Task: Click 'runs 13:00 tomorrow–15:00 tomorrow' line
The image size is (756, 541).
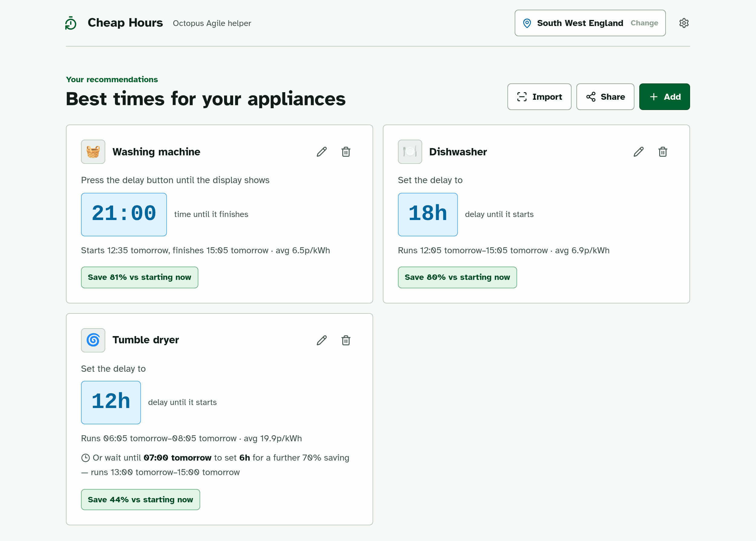Action: (165, 472)
